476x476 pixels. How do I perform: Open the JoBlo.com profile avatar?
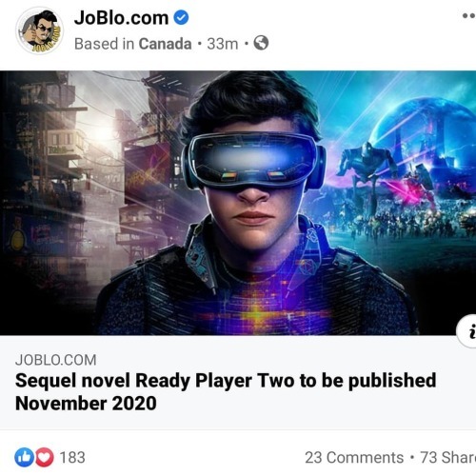point(40,30)
